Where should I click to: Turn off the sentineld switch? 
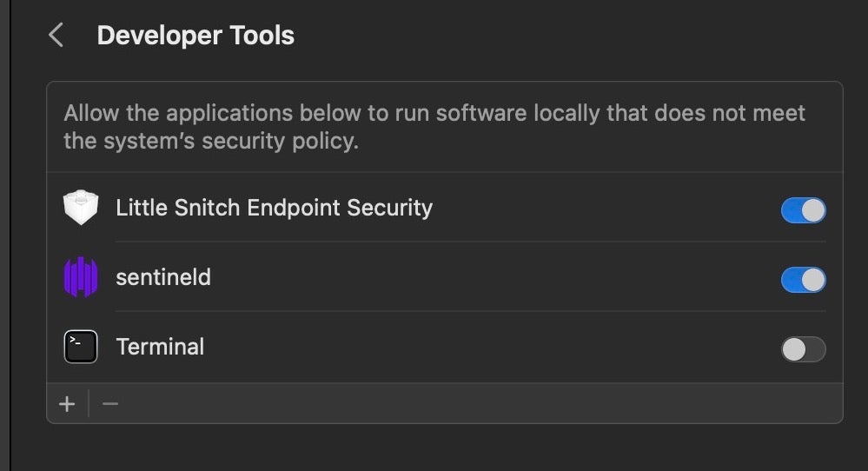point(803,280)
